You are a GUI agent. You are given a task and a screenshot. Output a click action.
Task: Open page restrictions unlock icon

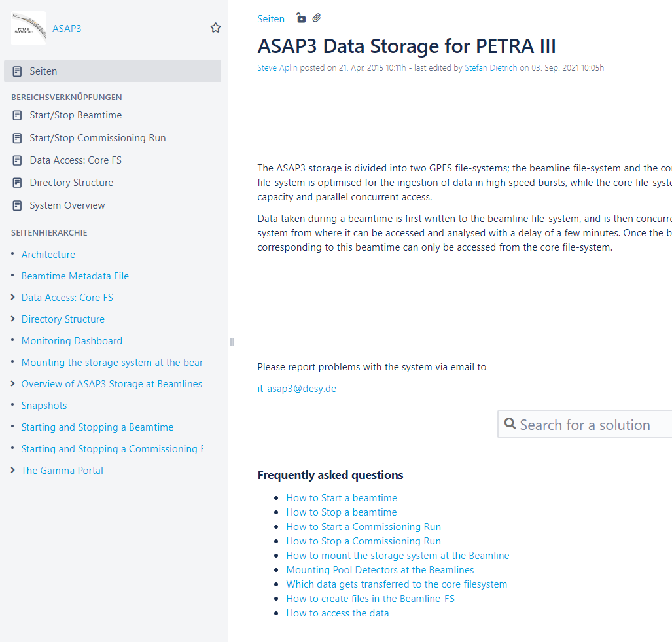coord(301,18)
